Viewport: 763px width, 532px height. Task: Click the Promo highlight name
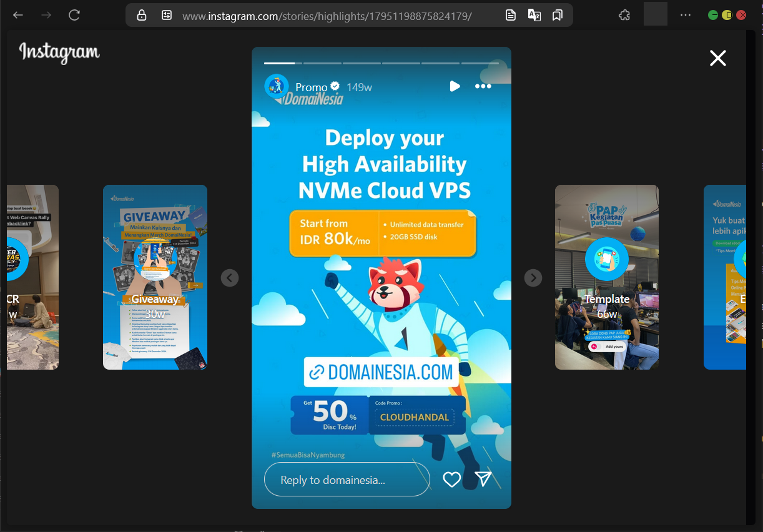[312, 87]
